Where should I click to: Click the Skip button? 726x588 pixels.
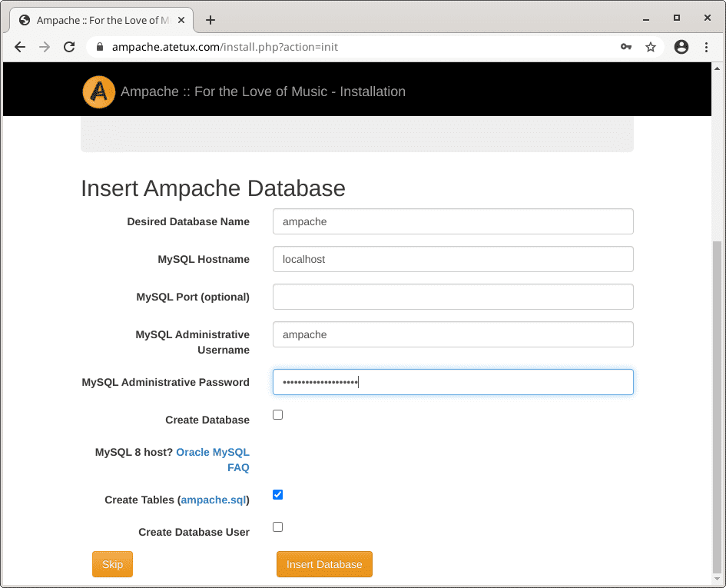(112, 563)
